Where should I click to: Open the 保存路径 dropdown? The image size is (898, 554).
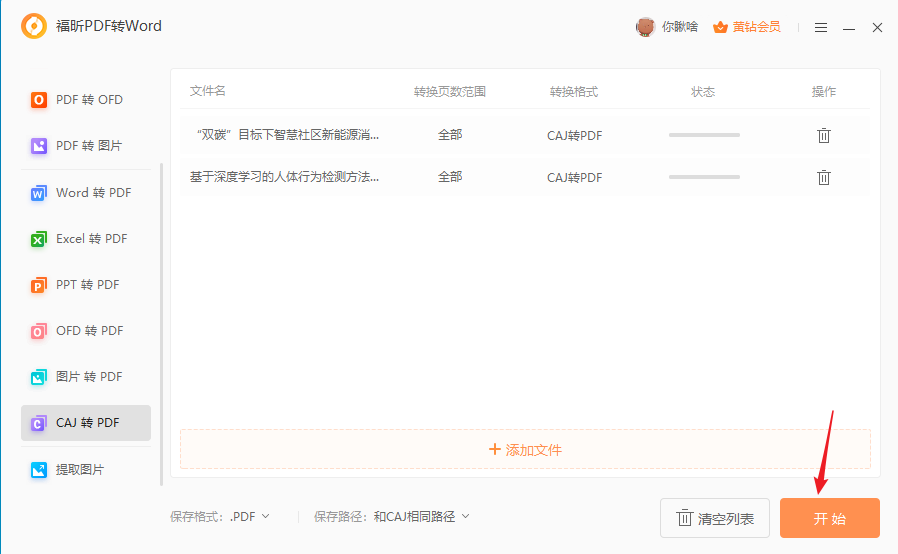pyautogui.click(x=421, y=517)
